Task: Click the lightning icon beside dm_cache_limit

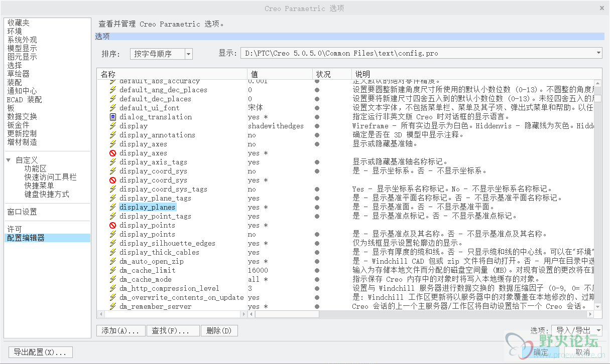Action: click(x=113, y=270)
